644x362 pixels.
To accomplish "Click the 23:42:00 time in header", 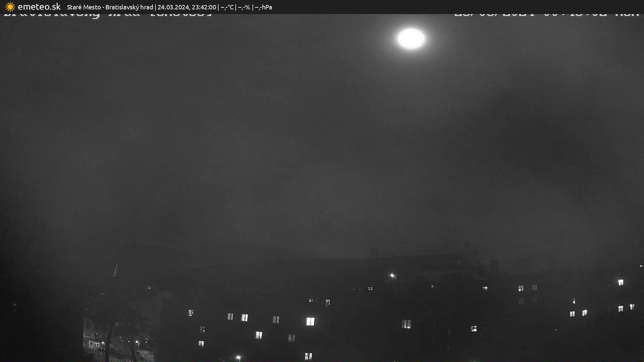I will click(204, 7).
